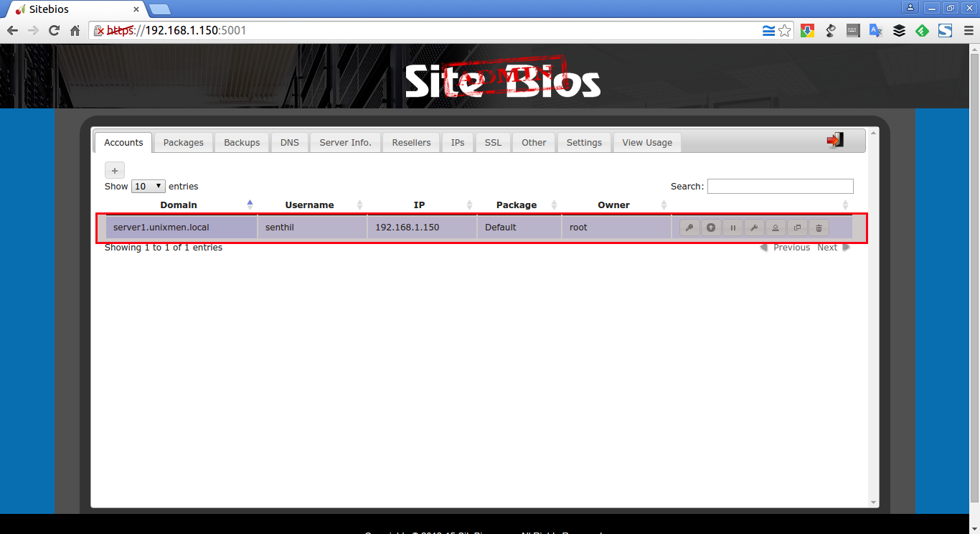Screen dimensions: 980x534
Task: Click the sort arrows on the actions column
Action: tap(845, 205)
